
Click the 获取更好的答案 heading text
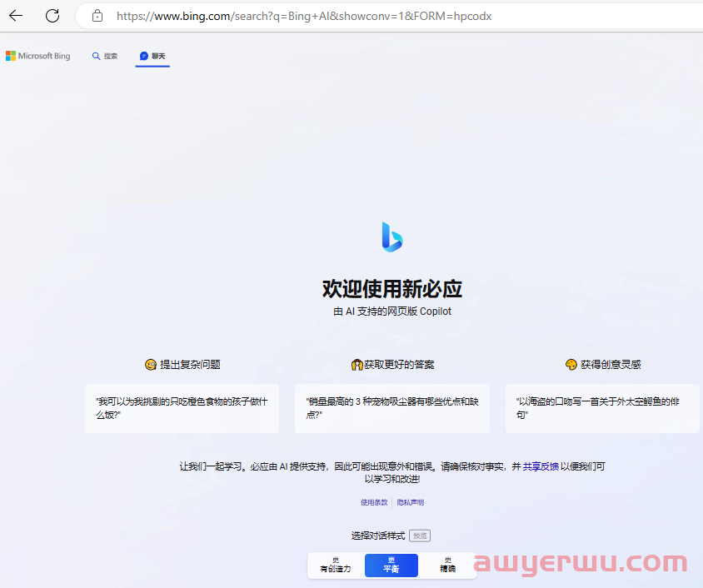coord(399,365)
